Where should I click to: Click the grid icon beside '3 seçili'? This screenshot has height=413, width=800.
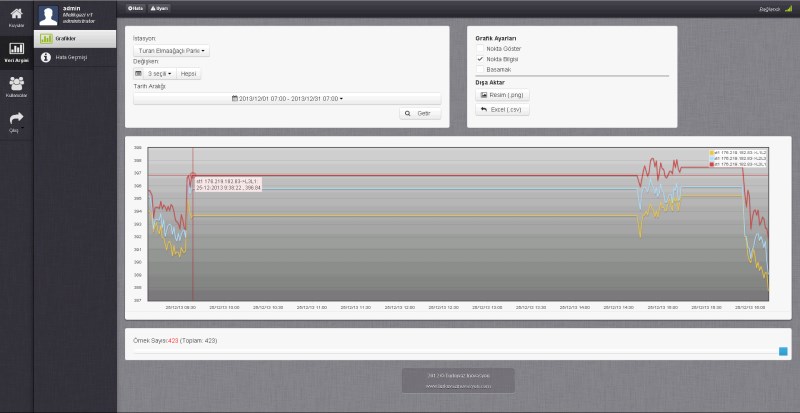140,74
